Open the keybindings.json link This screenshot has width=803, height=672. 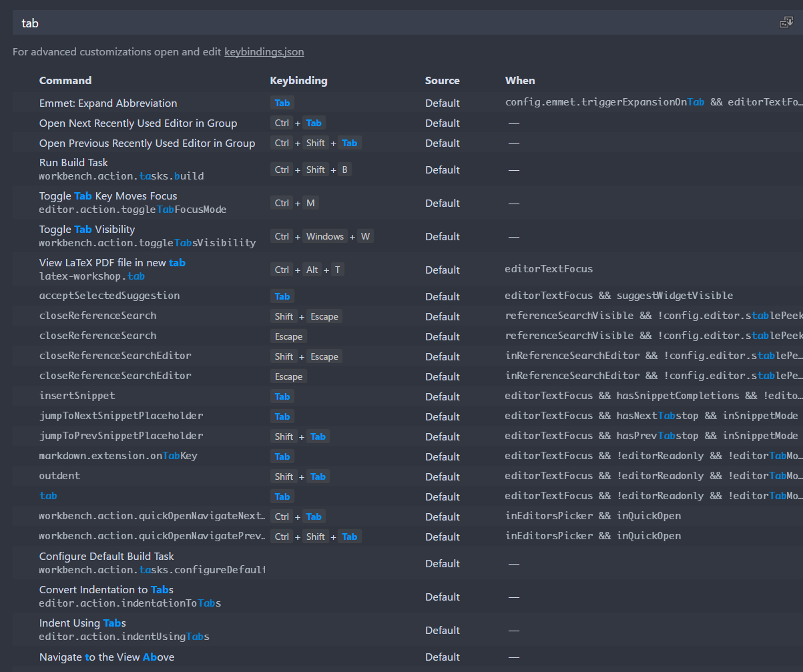[x=264, y=51]
